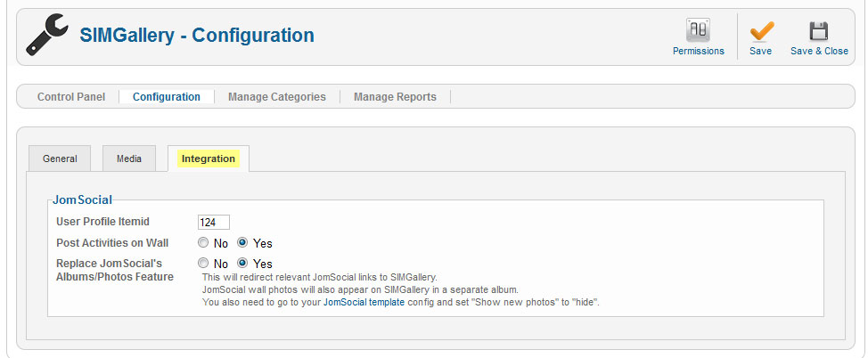Image resolution: width=868 pixels, height=358 pixels.
Task: Open the JomSocial template link
Action: [364, 303]
